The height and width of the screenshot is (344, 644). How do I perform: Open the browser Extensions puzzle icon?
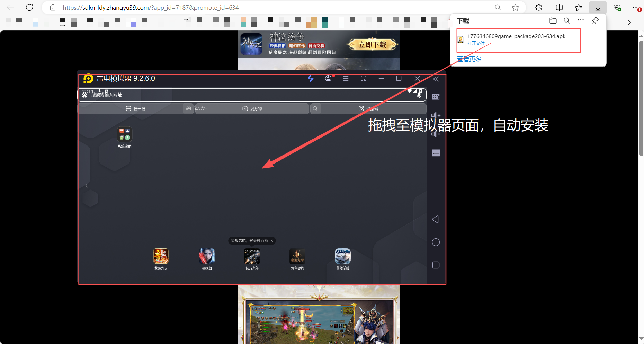tap(538, 7)
